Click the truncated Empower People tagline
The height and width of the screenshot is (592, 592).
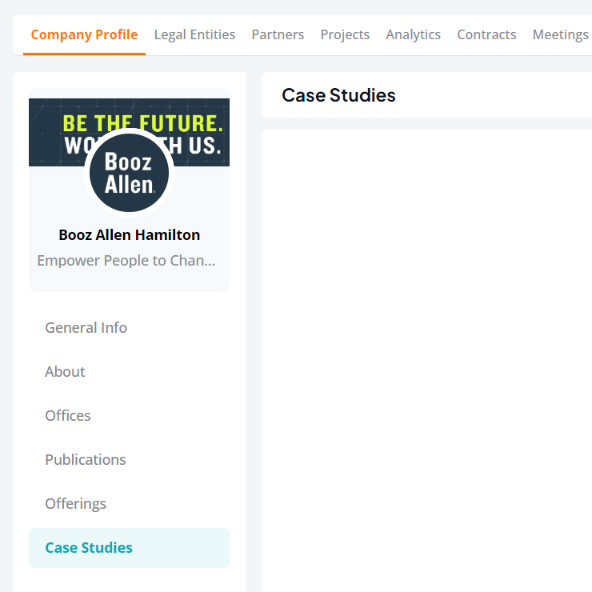tap(126, 261)
